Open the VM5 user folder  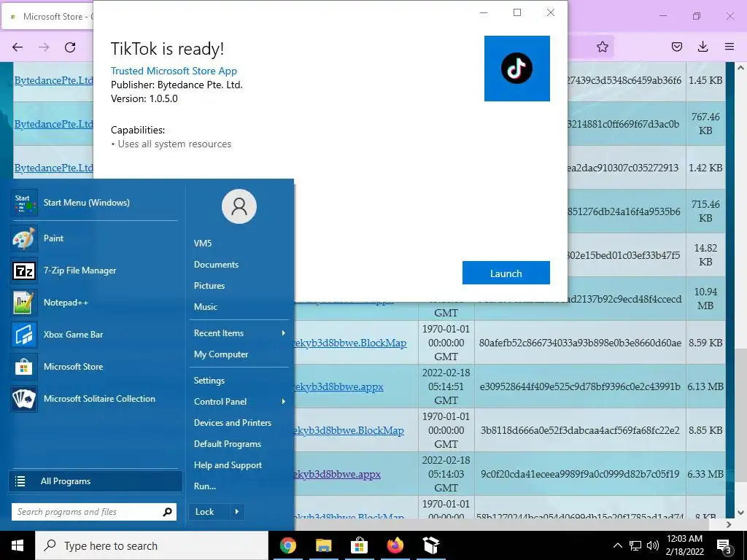(203, 244)
